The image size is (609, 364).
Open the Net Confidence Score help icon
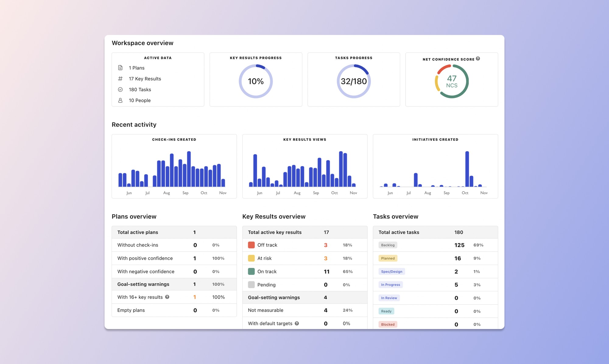pyautogui.click(x=478, y=59)
